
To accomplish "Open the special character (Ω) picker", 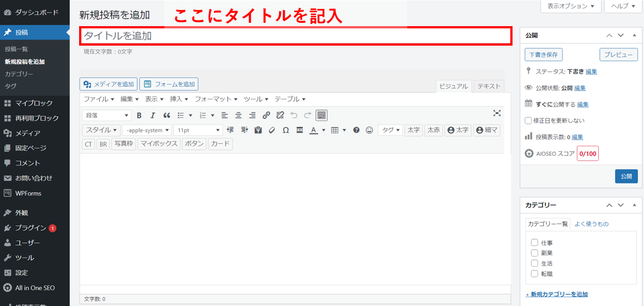I will point(286,130).
